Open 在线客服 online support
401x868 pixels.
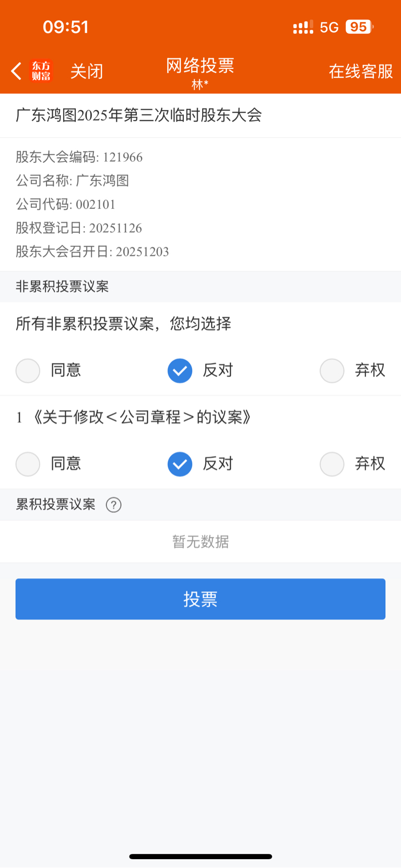coord(360,72)
